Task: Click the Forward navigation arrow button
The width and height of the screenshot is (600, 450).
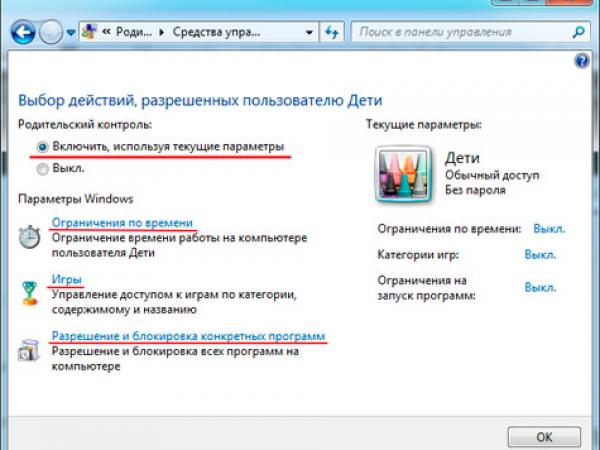Action: [50, 32]
